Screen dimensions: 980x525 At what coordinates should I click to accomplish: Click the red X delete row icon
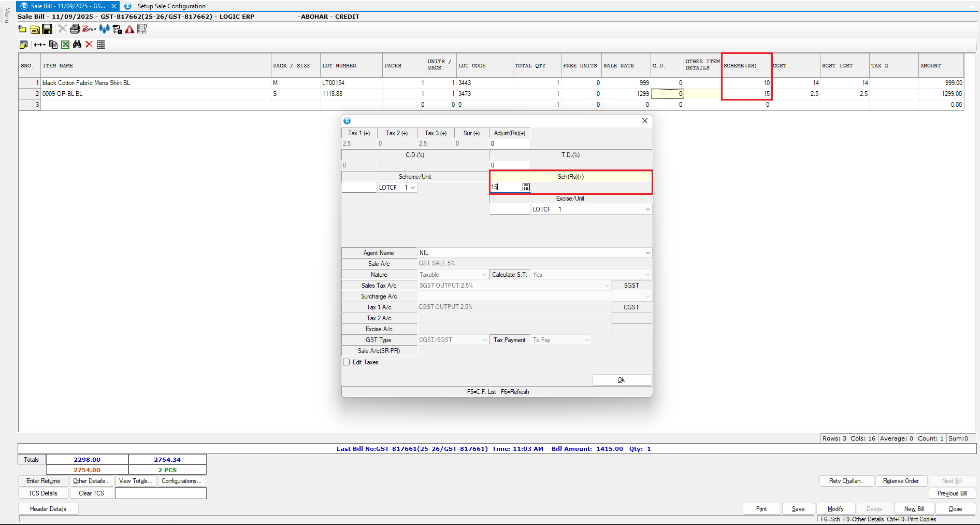pos(89,45)
